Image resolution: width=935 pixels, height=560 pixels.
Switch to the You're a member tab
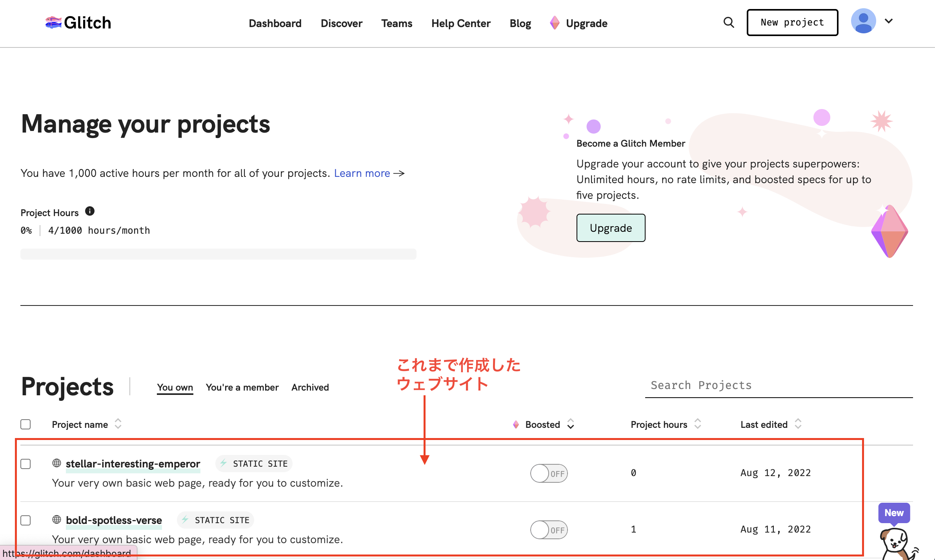point(242,387)
